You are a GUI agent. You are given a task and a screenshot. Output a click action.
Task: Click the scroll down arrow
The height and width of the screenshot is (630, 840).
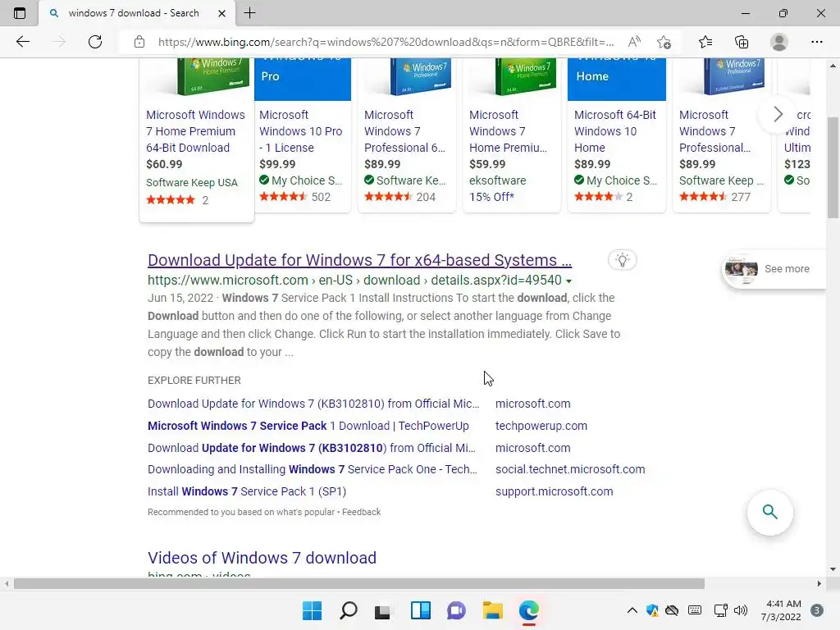coord(833,569)
